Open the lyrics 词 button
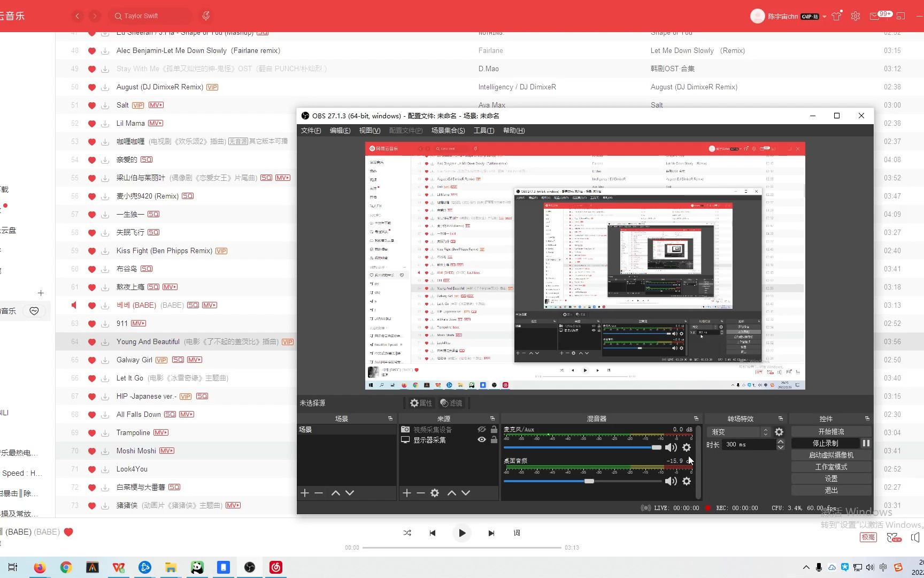This screenshot has height=578, width=924. pos(517,533)
